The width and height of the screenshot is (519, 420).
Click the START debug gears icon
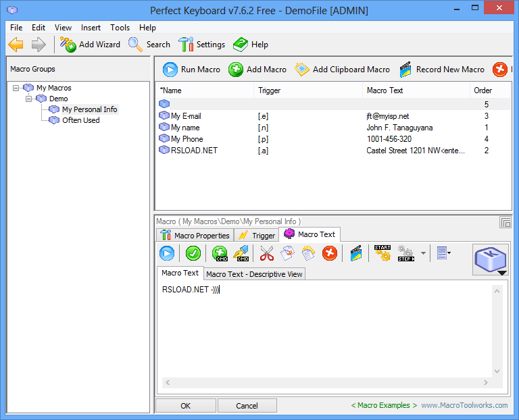[x=382, y=253]
